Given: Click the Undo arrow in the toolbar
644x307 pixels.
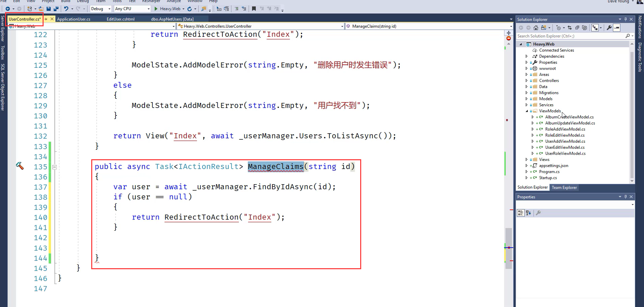Looking at the screenshot, I should click(x=66, y=9).
